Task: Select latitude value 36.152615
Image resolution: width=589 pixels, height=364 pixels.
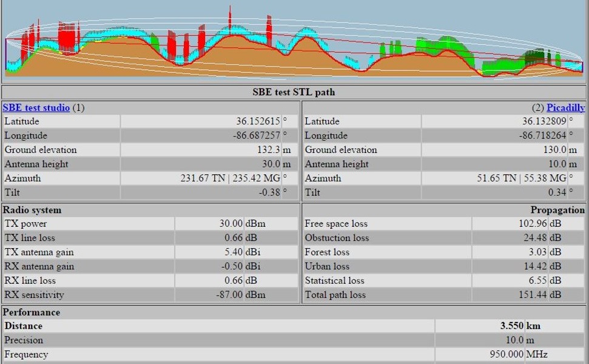Action: click(258, 121)
